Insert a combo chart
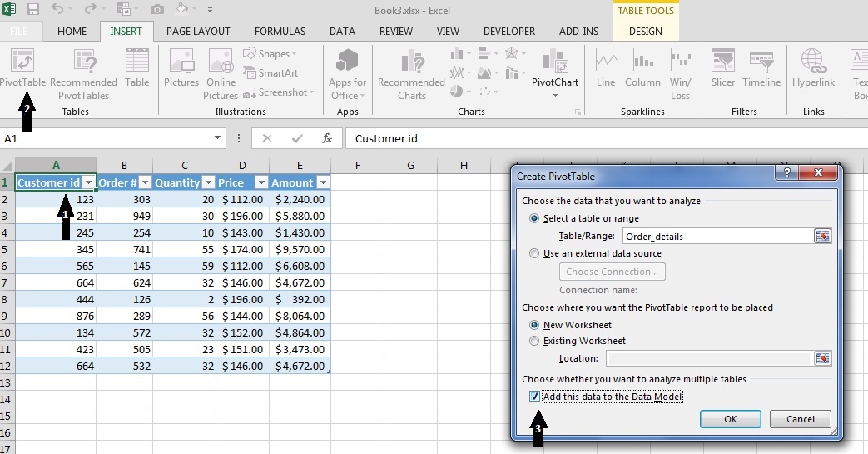The width and height of the screenshot is (868, 454). click(514, 72)
